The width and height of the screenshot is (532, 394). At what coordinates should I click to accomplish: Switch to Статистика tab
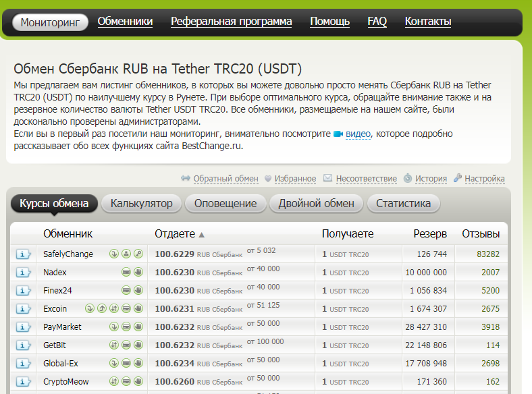coord(404,204)
